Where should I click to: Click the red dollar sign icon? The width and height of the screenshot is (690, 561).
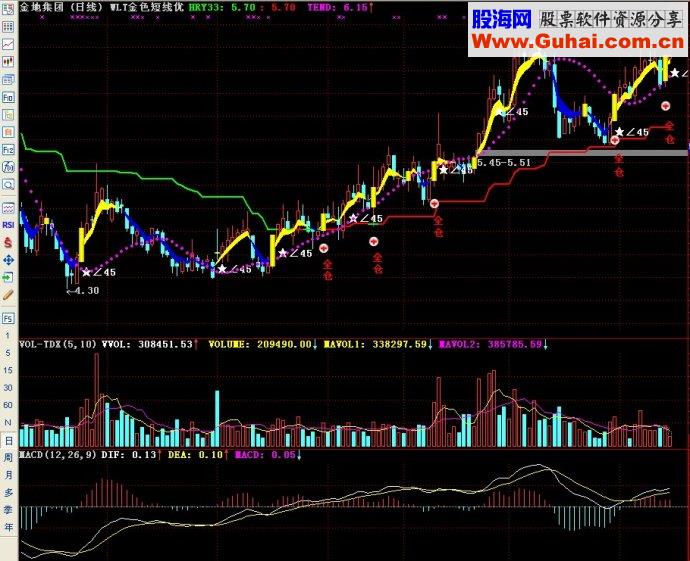[8, 242]
